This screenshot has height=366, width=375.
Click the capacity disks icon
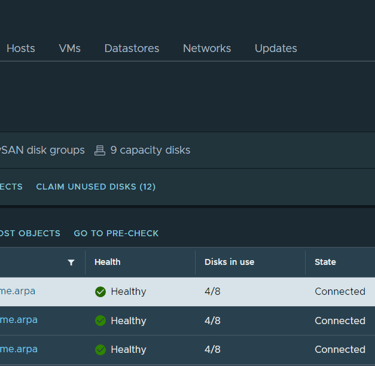pyautogui.click(x=99, y=151)
